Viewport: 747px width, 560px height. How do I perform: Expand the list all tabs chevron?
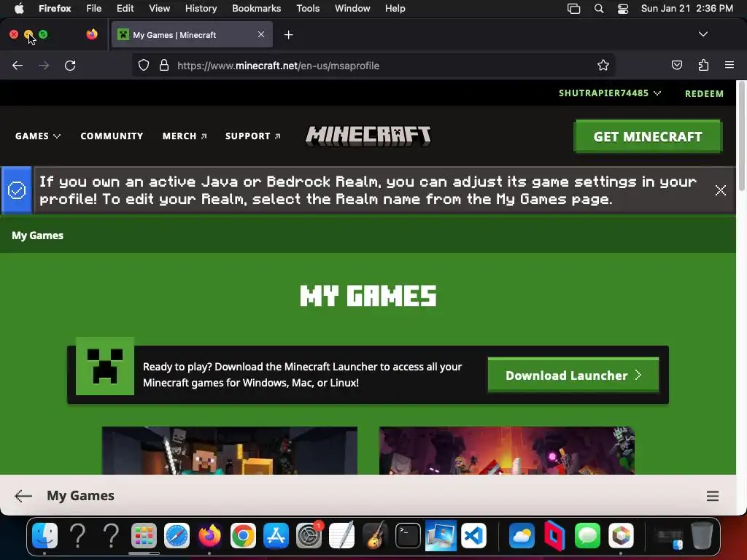(x=703, y=34)
